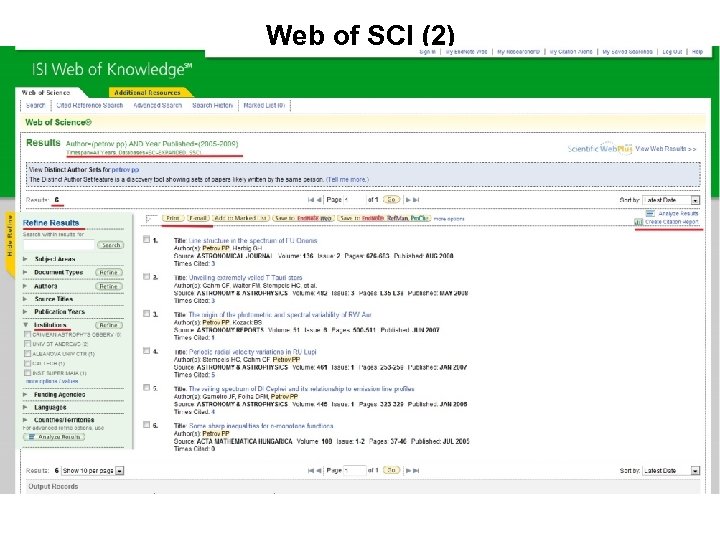720x540 pixels.
Task: Click the bottom Page number field
Action: (x=354, y=471)
